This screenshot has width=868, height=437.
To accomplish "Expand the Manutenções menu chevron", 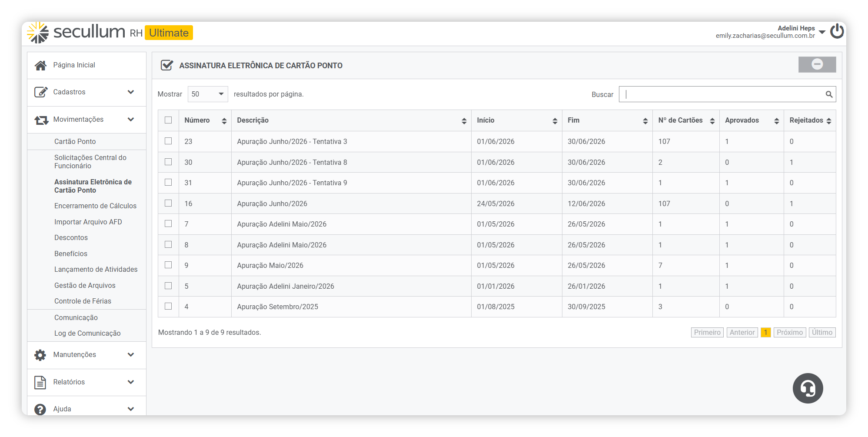I will (x=131, y=355).
